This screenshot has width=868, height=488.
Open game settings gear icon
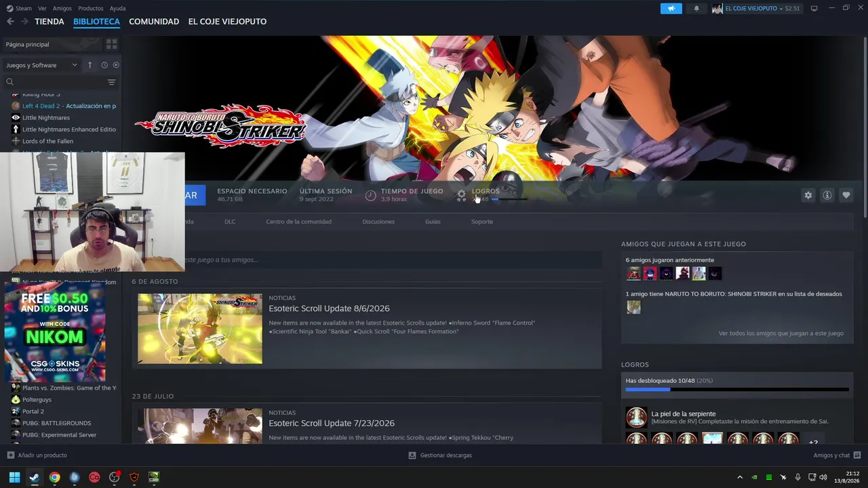[808, 195]
